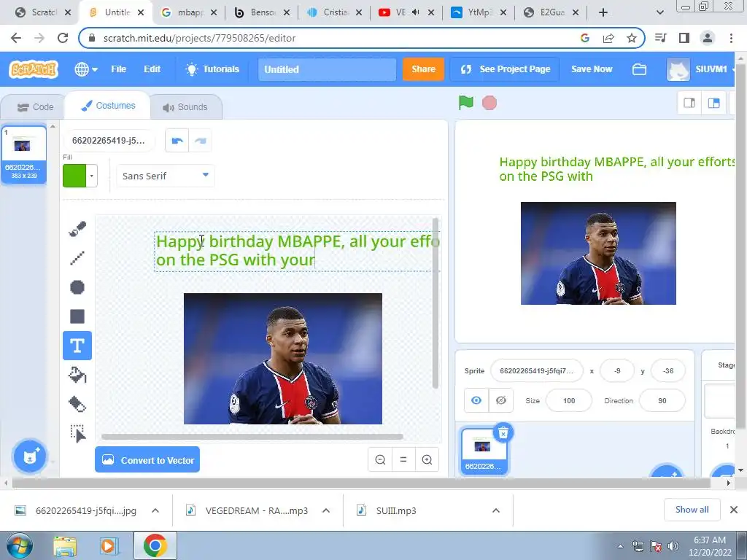Select the Circle tool
747x560 pixels.
click(77, 287)
